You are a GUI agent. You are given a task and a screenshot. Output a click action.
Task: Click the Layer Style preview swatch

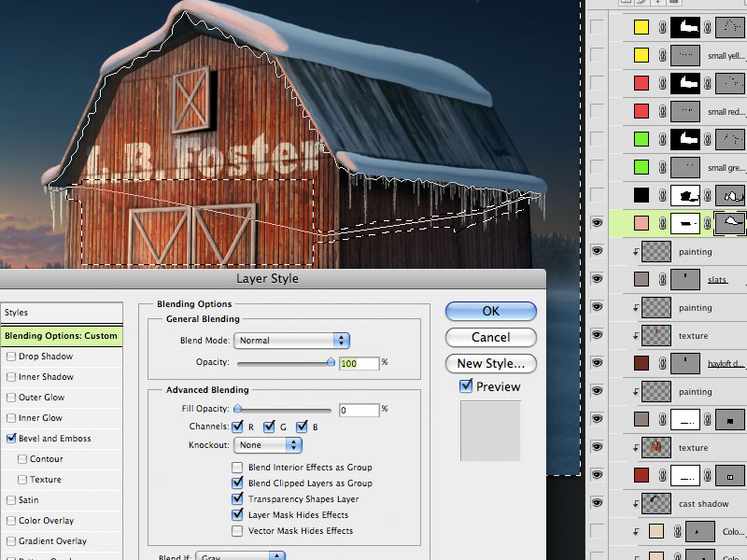tap(490, 431)
